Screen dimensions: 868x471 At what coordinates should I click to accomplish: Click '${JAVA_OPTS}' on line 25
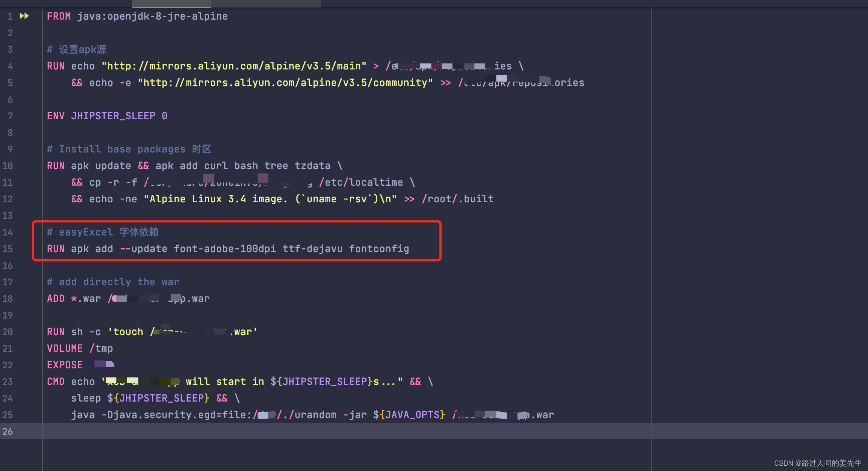[409, 415]
